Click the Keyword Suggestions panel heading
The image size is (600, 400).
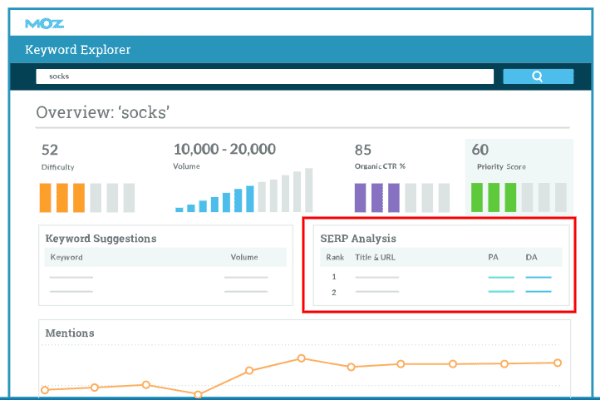pos(101,238)
